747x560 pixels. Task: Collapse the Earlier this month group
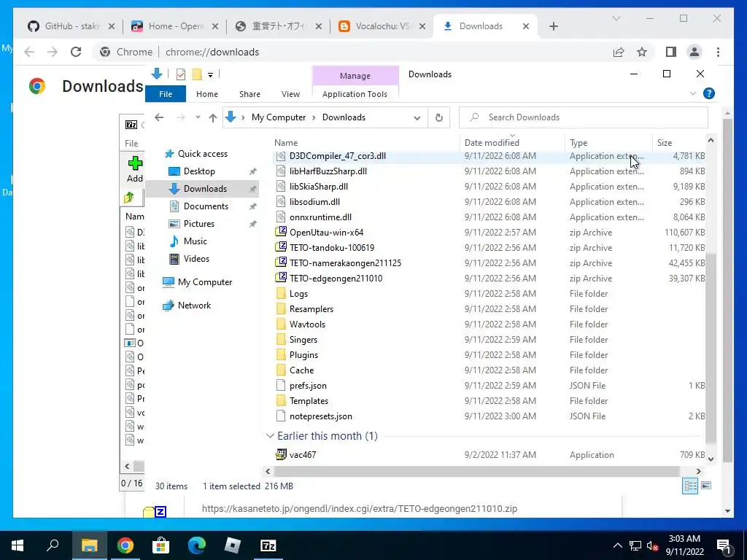(270, 436)
